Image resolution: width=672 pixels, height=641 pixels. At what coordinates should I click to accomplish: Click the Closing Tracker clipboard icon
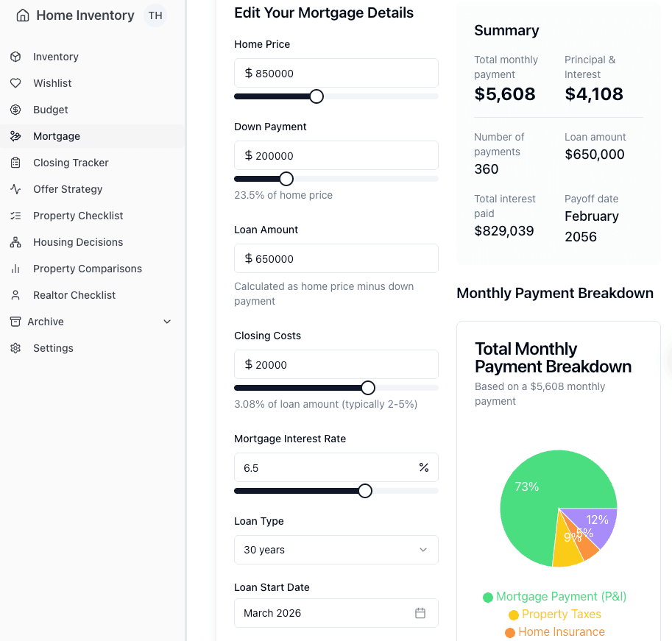click(x=15, y=163)
